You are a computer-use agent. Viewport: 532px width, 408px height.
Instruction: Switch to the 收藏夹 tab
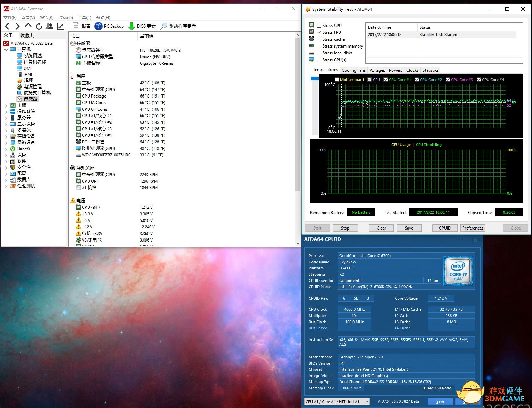pos(27,35)
